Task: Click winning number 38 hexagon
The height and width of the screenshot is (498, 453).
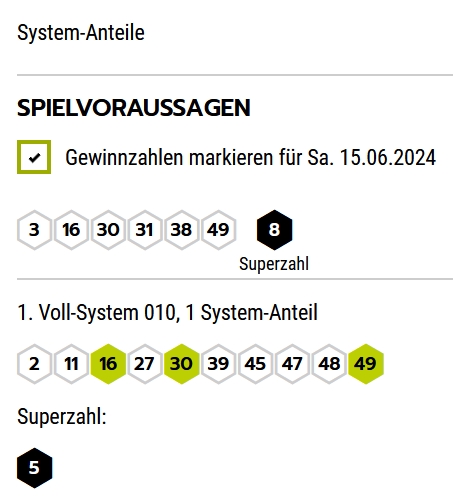Action: (182, 230)
